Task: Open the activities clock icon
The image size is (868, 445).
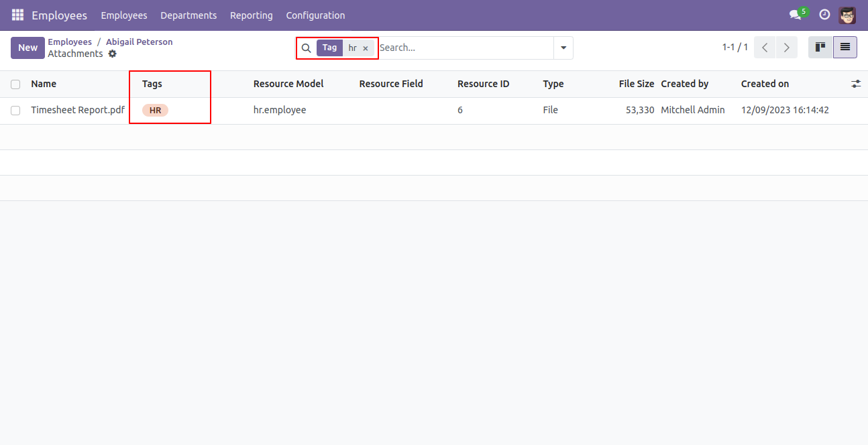Action: click(824, 15)
